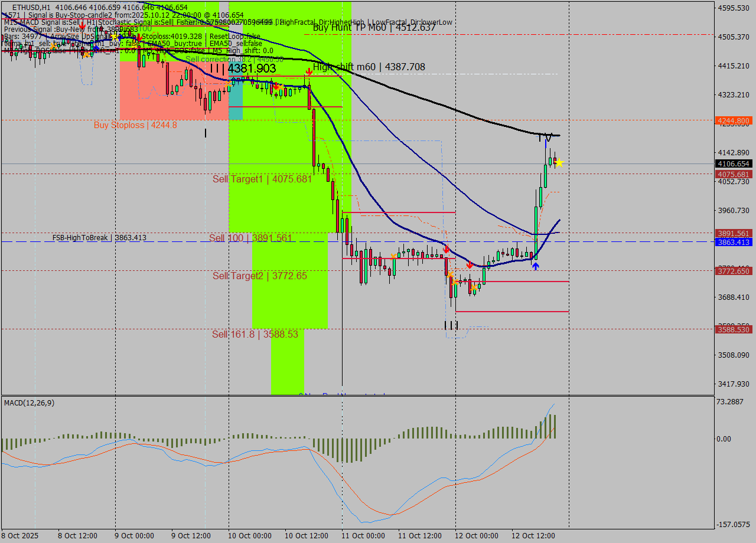Select the blue 3863.413 price tag on the right axis
This screenshot has height=543, width=756.
(x=733, y=241)
